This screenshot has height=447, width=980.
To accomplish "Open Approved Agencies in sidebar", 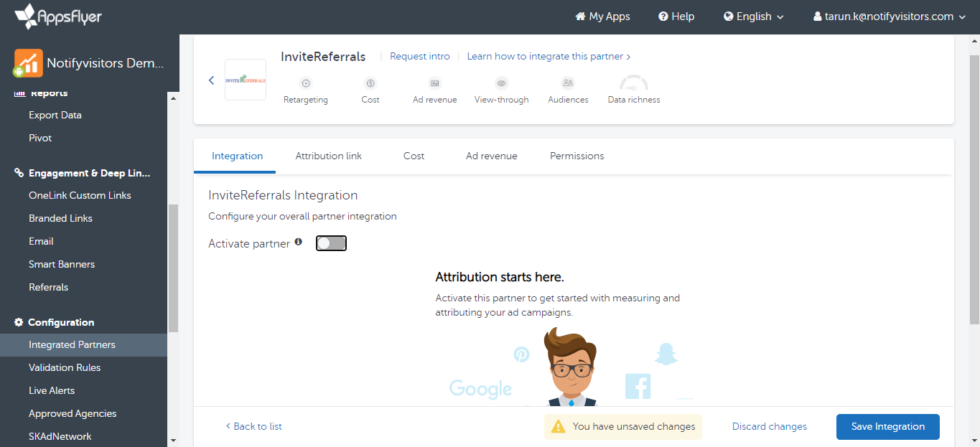I will click(73, 413).
